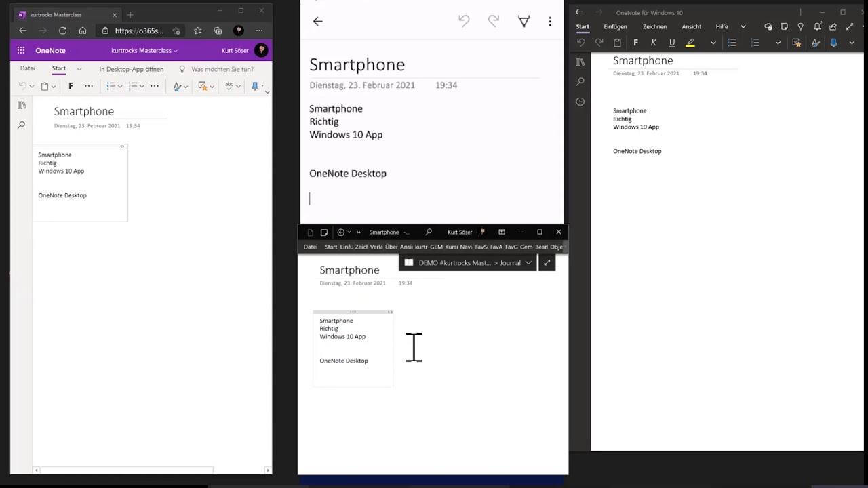This screenshot has height=488, width=868.
Task: Click the Kurt Söser account name in OneNote web
Action: (235, 51)
